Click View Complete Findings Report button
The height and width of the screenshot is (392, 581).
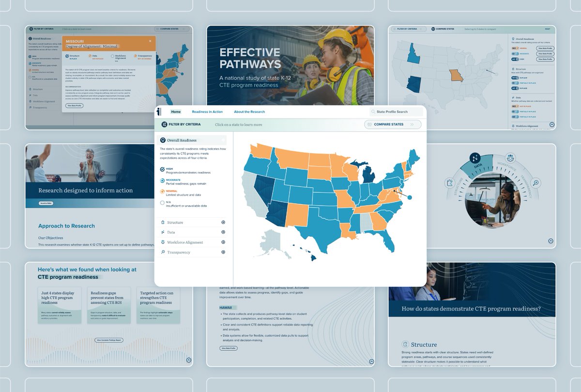tap(109, 340)
